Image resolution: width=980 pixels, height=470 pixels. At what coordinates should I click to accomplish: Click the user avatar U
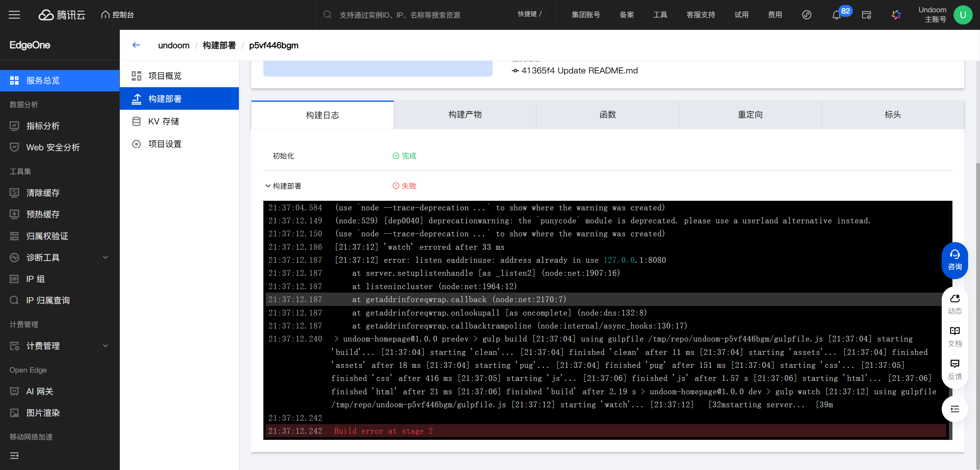963,15
